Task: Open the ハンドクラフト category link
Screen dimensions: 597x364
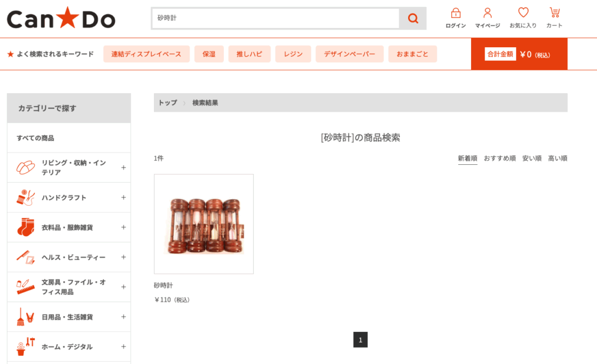Action: 64,197
